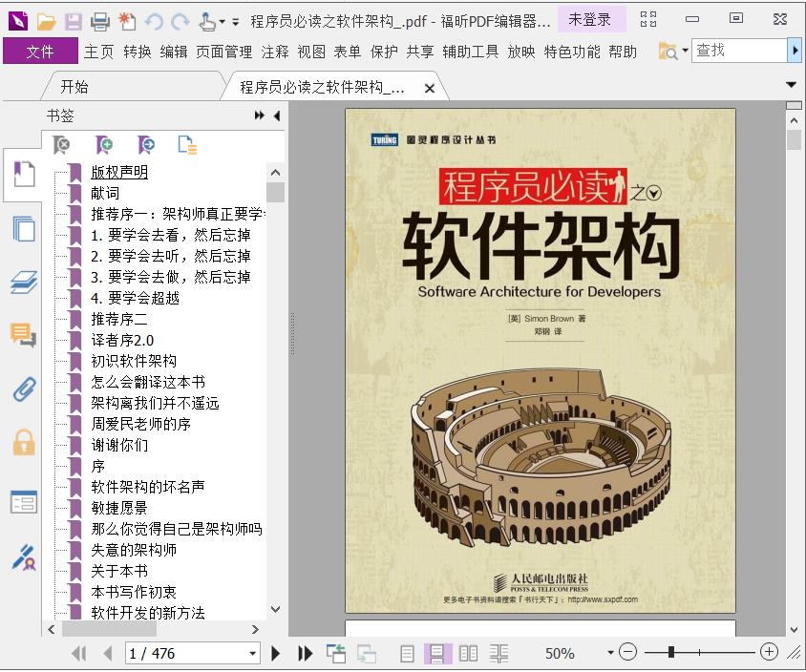Open the Attachments paperclip panel icon
Viewport: 806px width, 672px height.
(24, 388)
